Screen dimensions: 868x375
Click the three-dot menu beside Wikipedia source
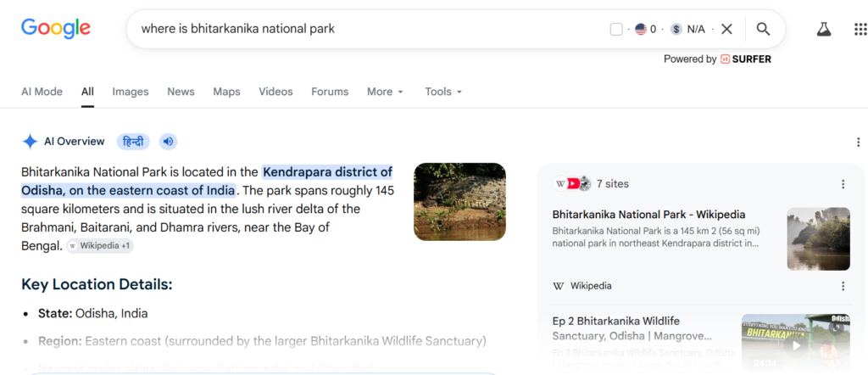coord(843,286)
